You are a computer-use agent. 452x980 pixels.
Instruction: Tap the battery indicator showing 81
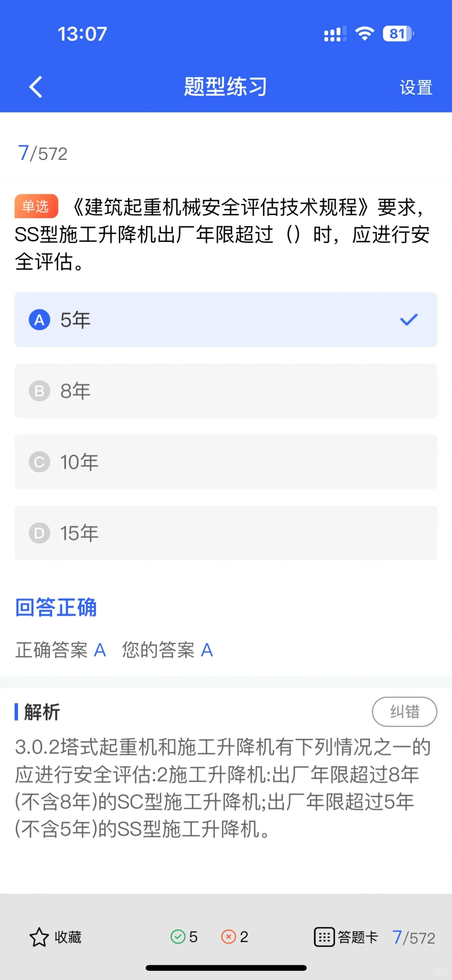point(398,34)
